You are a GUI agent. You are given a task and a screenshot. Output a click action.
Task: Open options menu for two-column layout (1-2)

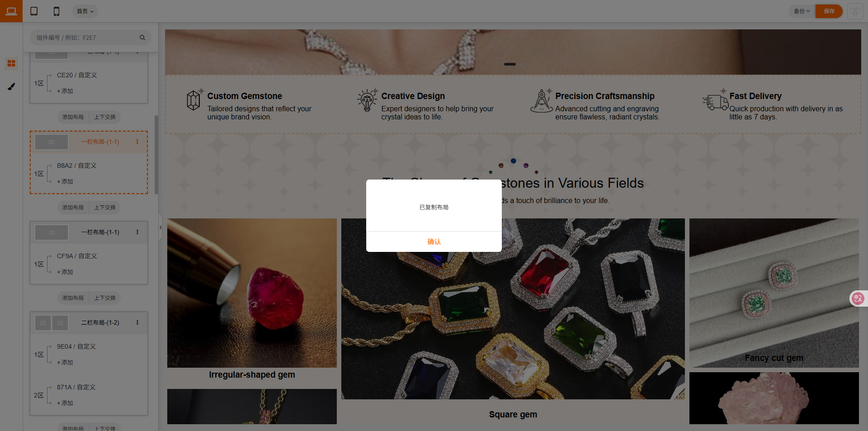pyautogui.click(x=137, y=322)
